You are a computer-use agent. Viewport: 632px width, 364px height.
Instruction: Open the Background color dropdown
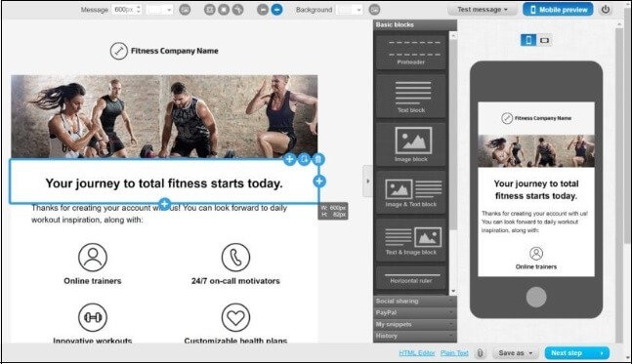click(x=350, y=9)
